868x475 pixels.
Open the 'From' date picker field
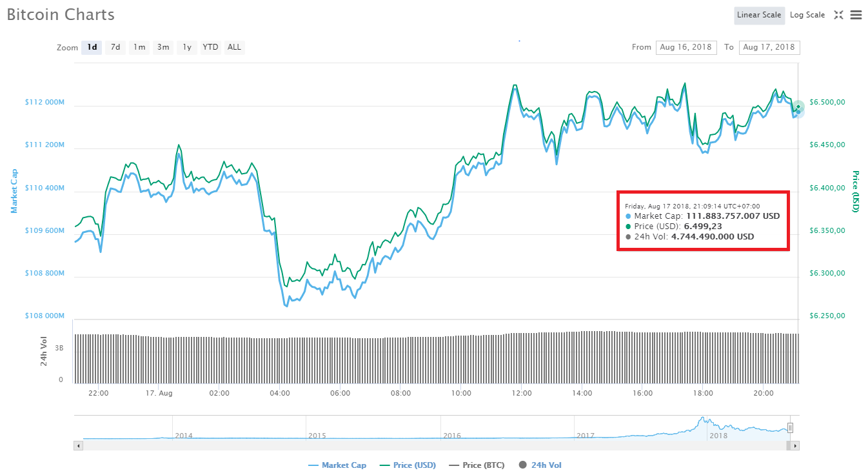pos(686,47)
